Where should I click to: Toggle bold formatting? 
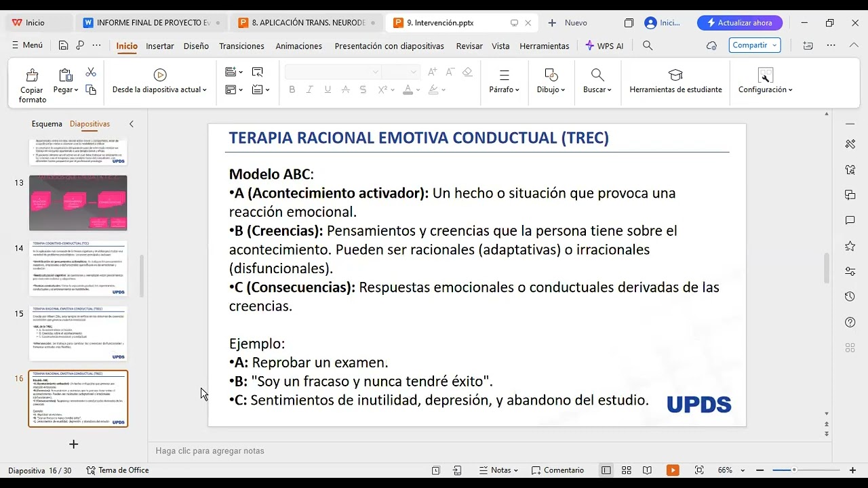[292, 89]
